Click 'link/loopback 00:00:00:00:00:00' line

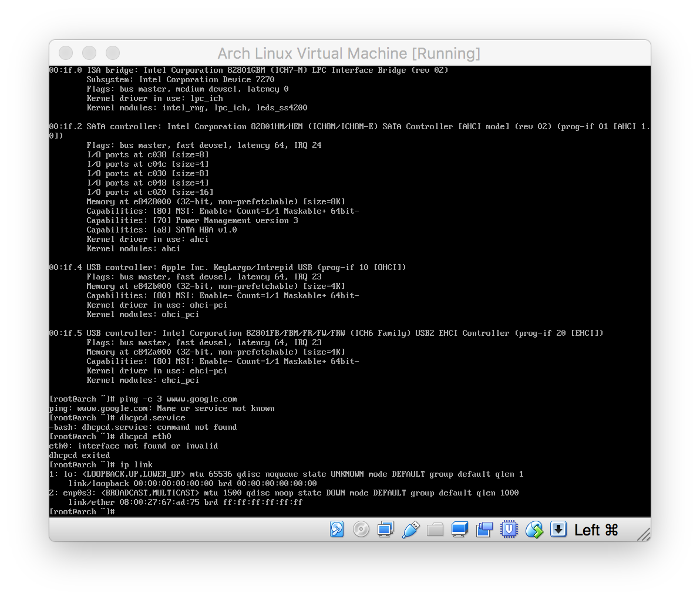(x=193, y=484)
